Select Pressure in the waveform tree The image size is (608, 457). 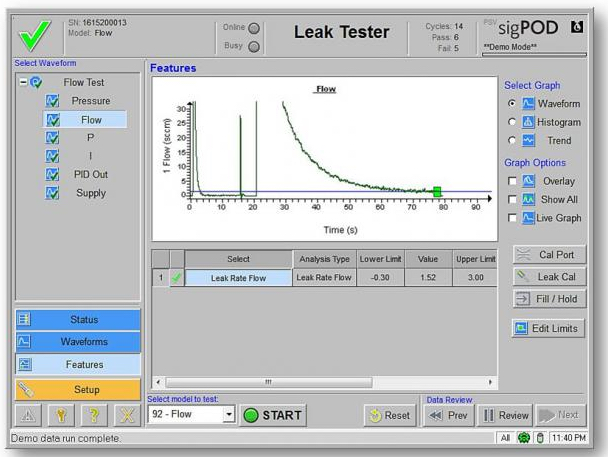coord(91,101)
